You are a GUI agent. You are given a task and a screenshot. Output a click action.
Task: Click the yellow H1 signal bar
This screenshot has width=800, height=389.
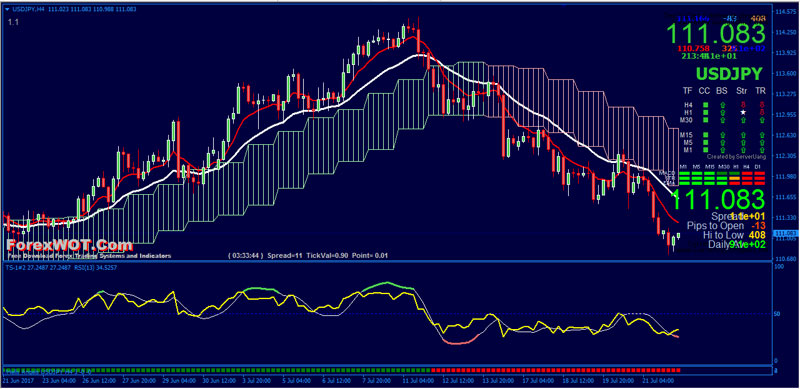[735, 178]
